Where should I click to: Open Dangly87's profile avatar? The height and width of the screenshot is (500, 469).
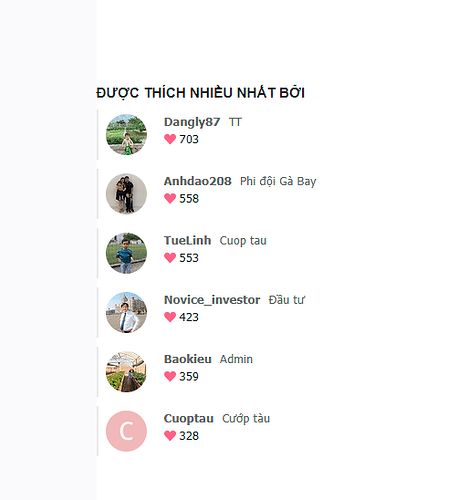pyautogui.click(x=126, y=134)
